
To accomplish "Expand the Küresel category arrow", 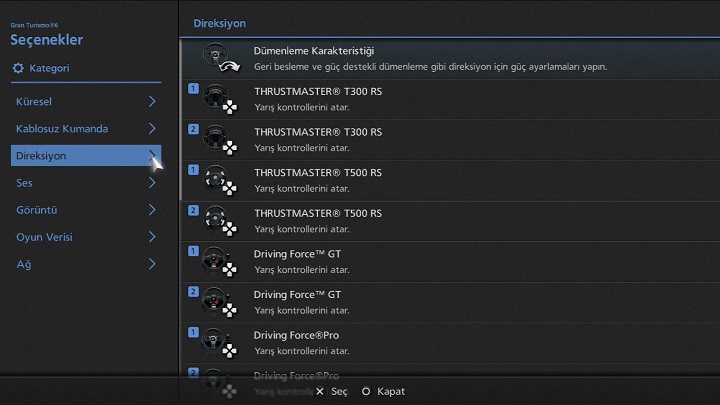I will [x=152, y=102].
